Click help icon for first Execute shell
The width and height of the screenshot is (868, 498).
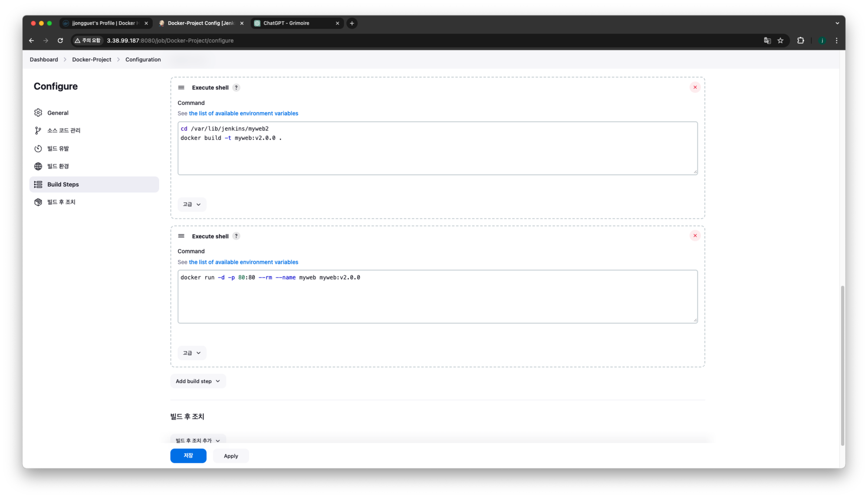[236, 88]
